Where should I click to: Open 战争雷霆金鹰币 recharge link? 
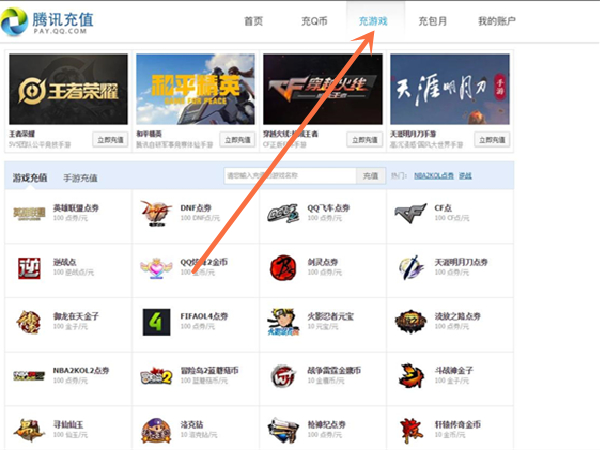click(x=334, y=370)
